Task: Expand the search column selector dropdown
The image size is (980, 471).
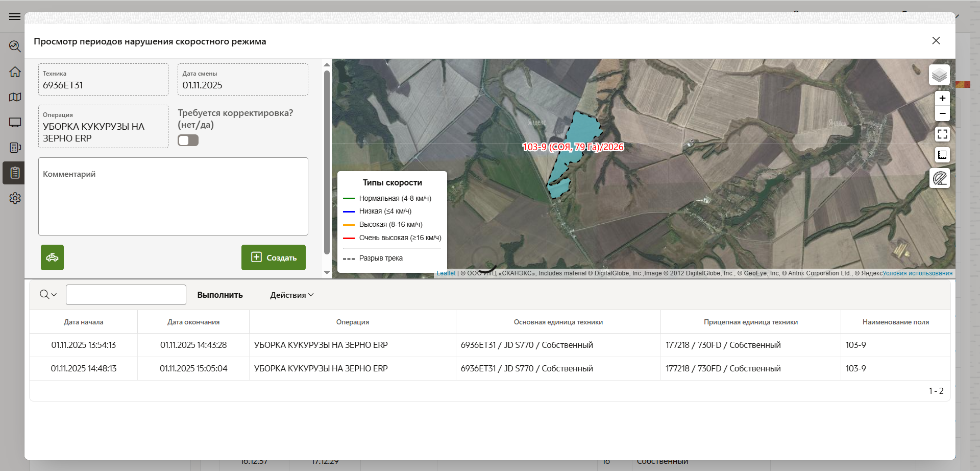Action: coord(48,295)
